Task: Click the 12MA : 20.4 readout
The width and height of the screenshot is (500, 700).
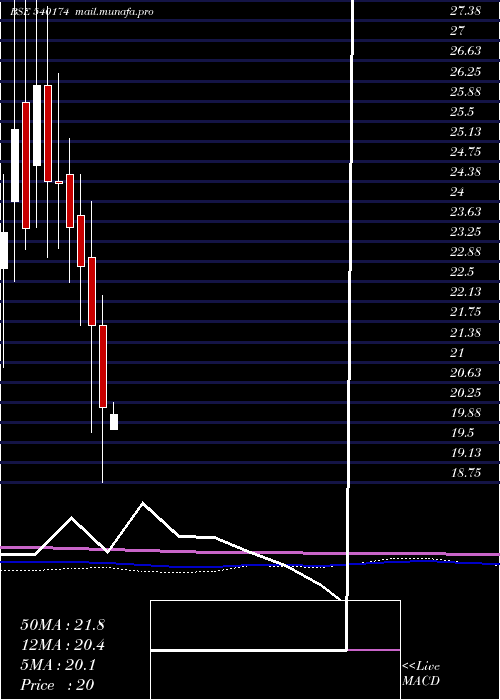Action: 63,645
